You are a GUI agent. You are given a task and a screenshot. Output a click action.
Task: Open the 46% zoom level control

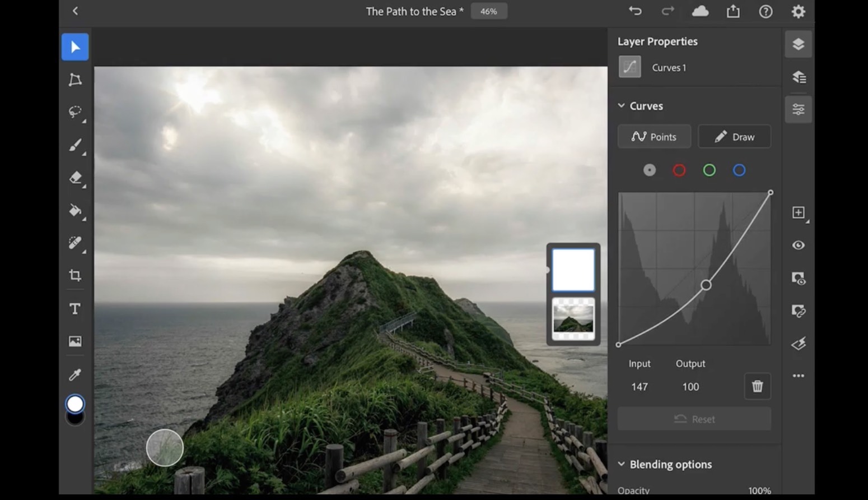(489, 11)
